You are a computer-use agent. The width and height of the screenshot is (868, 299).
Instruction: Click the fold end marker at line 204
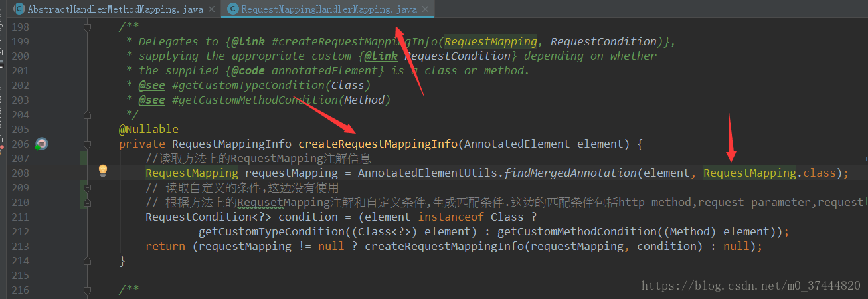click(x=87, y=114)
